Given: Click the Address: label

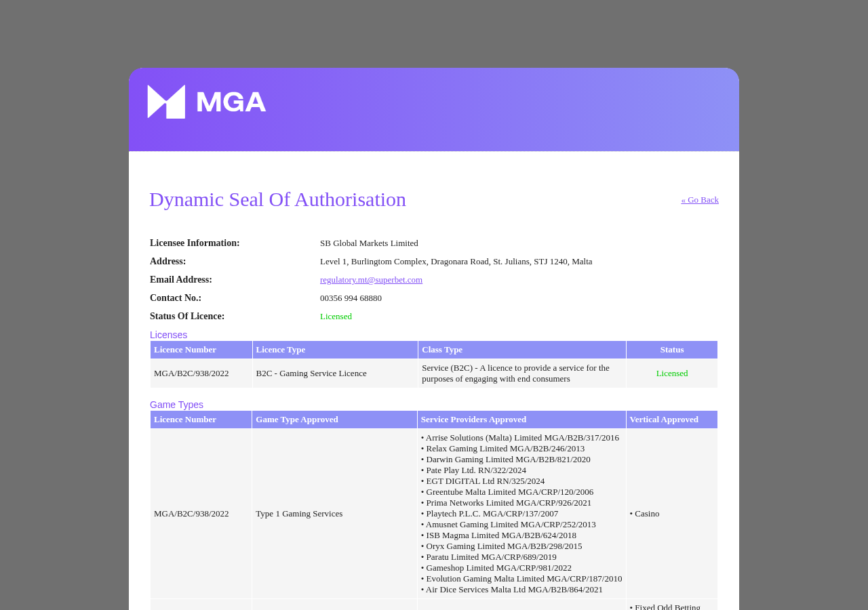Looking at the screenshot, I should coord(168,262).
